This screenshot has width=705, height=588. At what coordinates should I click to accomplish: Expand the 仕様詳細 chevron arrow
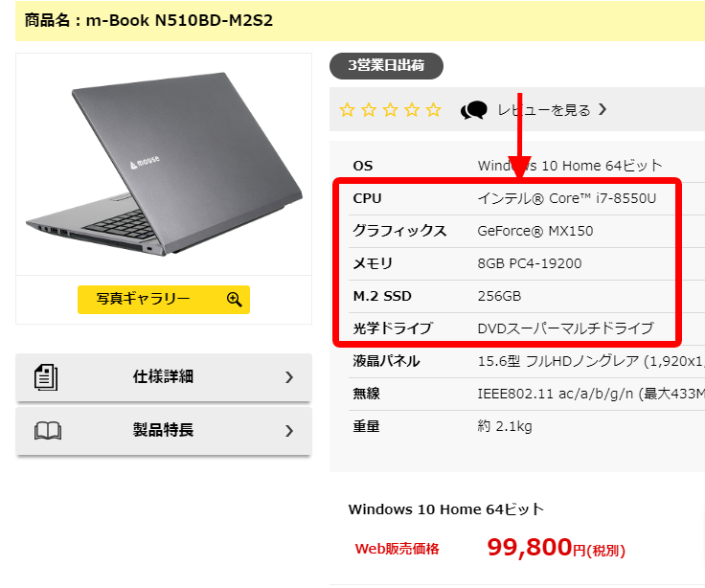(x=289, y=377)
